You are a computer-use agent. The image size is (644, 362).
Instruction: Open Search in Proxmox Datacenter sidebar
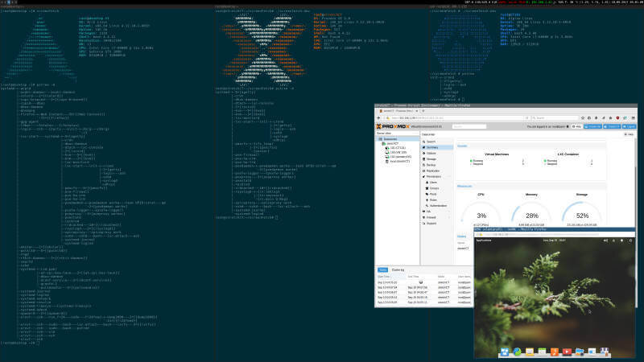click(x=436, y=142)
